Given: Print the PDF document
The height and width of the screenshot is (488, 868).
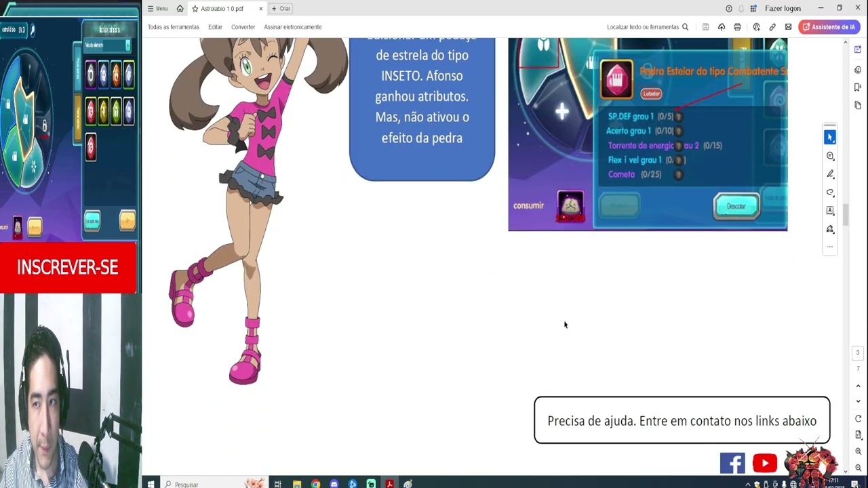Looking at the screenshot, I should (737, 27).
